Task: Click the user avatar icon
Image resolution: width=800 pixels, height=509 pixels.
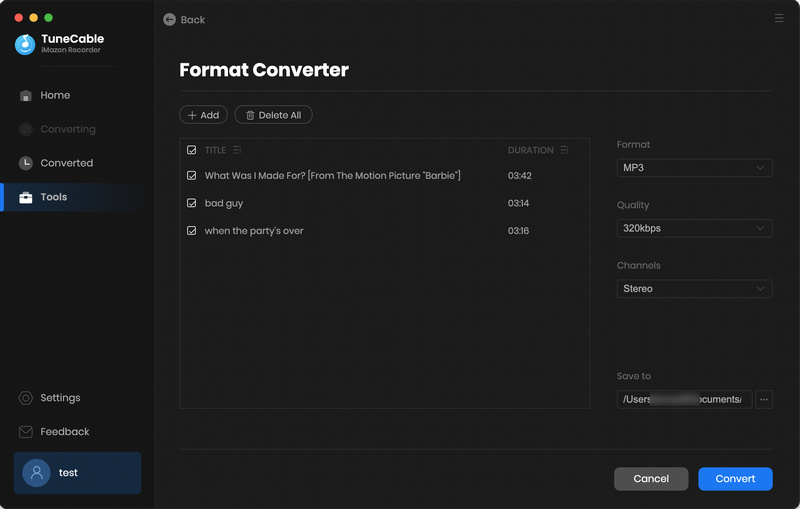Action: (36, 473)
